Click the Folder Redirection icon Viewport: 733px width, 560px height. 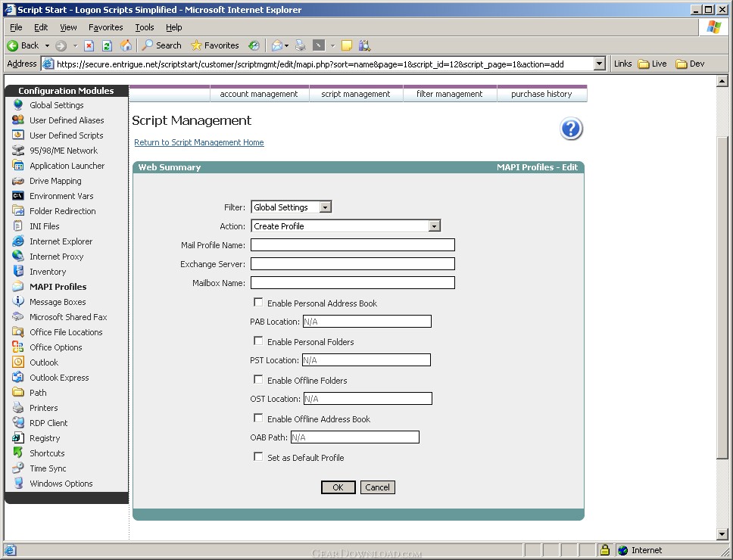[x=17, y=210]
